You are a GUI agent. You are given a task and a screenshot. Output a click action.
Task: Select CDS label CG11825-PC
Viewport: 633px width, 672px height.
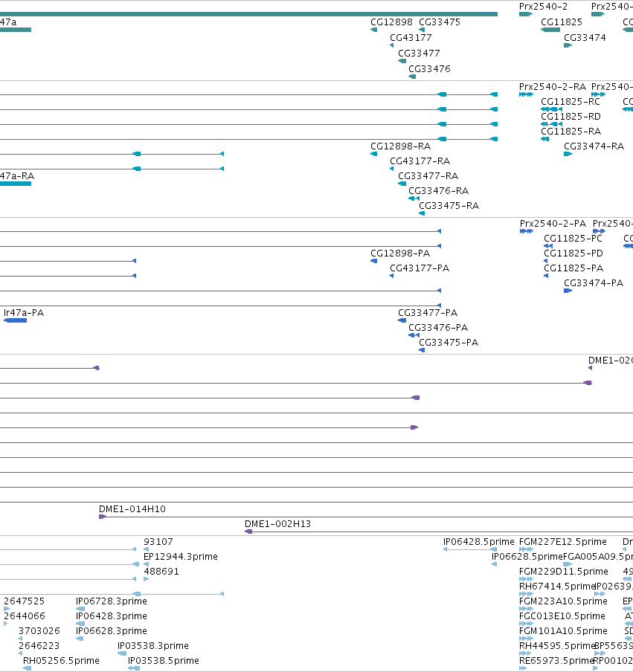(x=573, y=239)
